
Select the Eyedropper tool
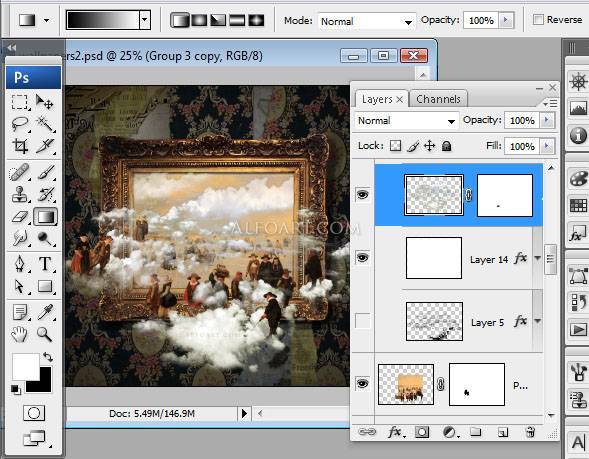click(x=45, y=312)
